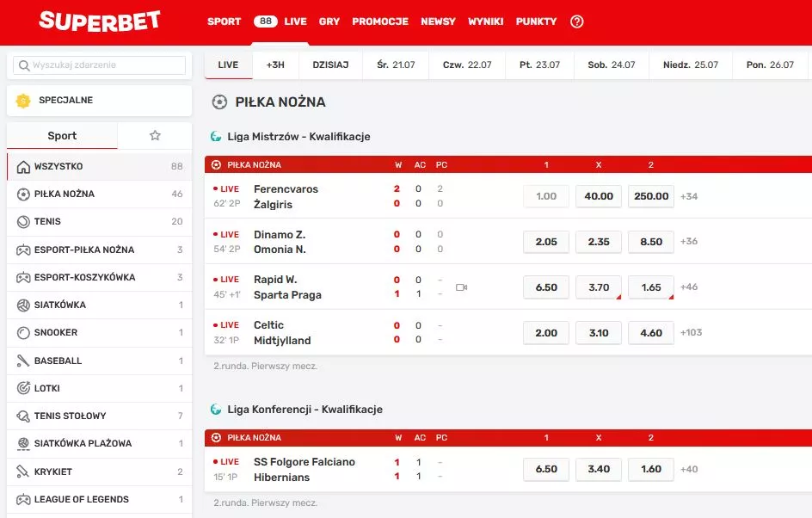This screenshot has width=812, height=518.
Task: Click the search magnifier icon
Action: [24, 65]
